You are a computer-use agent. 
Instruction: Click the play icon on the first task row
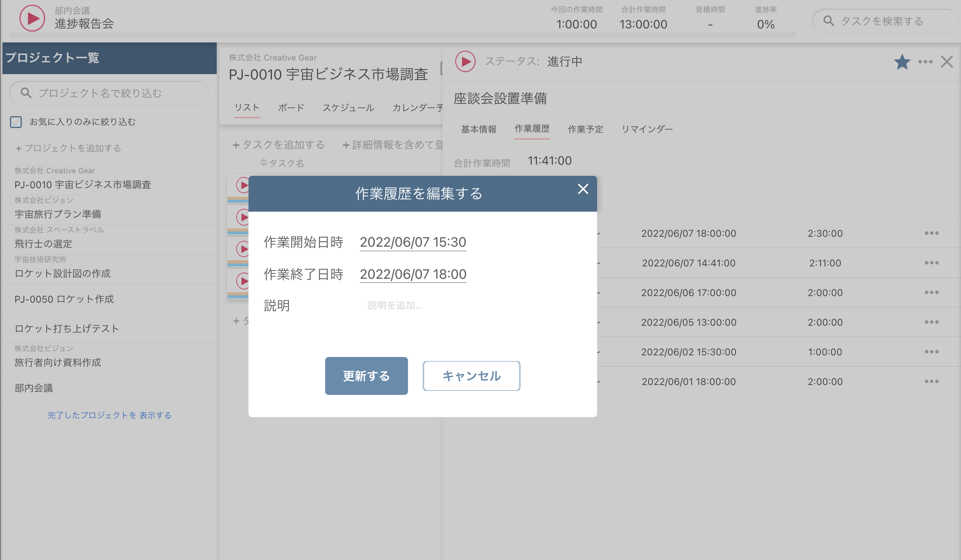pos(243,185)
